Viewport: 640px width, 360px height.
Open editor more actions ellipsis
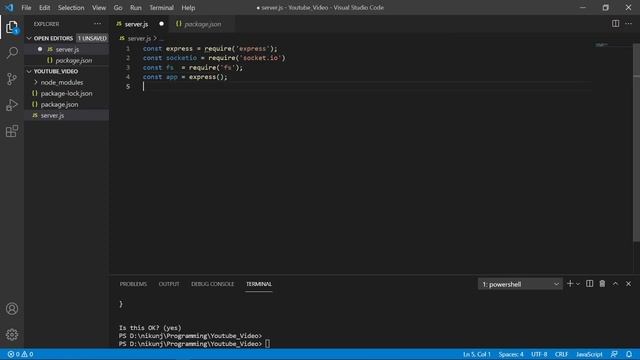click(x=629, y=24)
